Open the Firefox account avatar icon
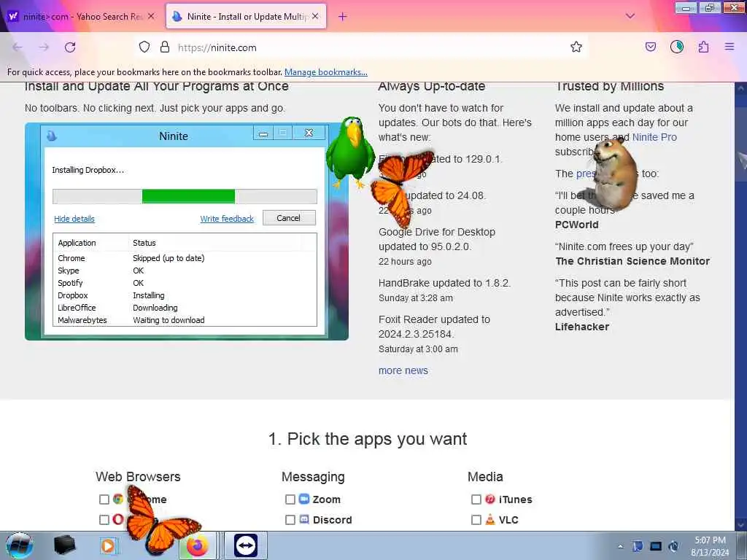Viewport: 747px width, 560px height. pyautogui.click(x=677, y=47)
